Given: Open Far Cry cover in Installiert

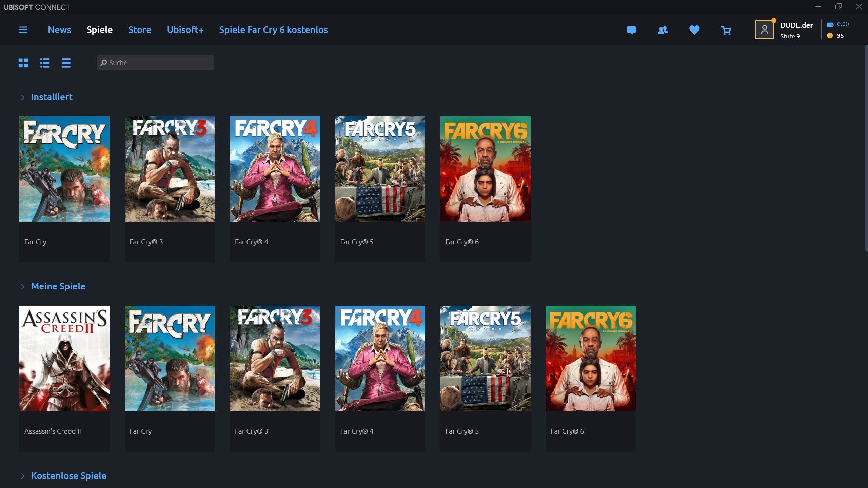Looking at the screenshot, I should point(64,169).
